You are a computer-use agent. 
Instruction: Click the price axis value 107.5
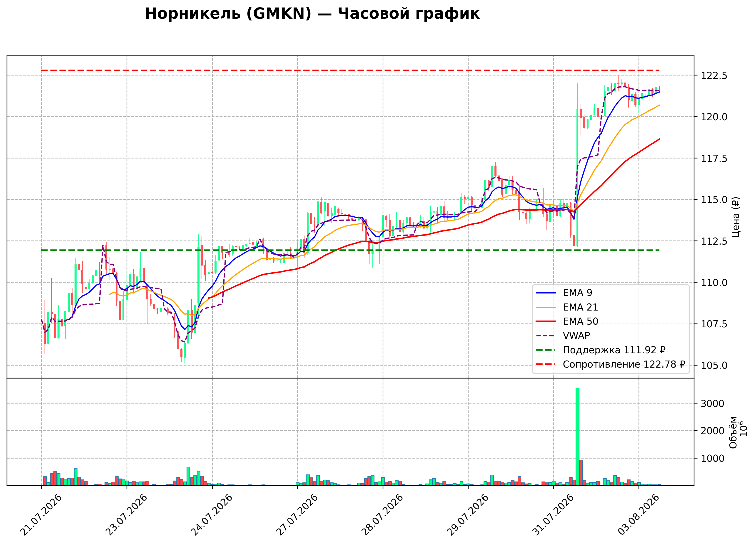(x=714, y=324)
